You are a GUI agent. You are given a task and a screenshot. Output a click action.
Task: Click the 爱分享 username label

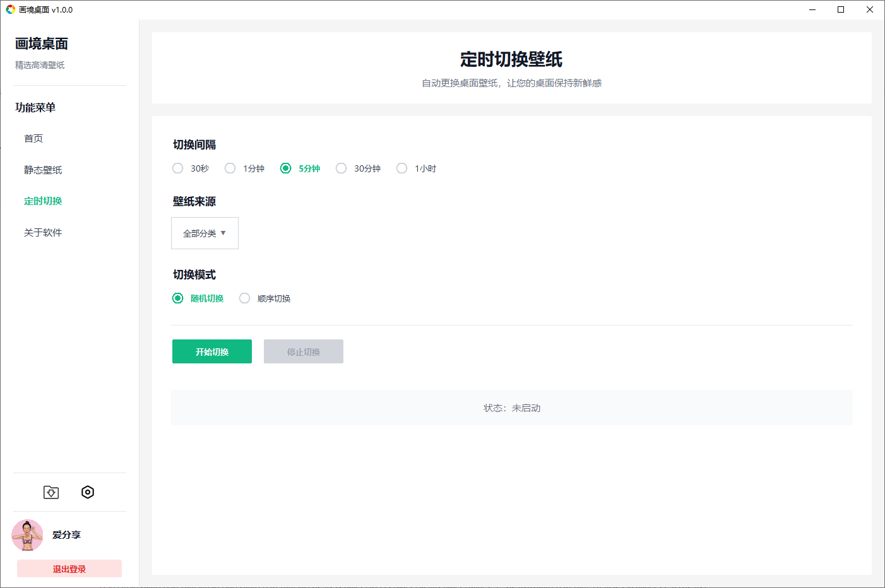(x=66, y=535)
